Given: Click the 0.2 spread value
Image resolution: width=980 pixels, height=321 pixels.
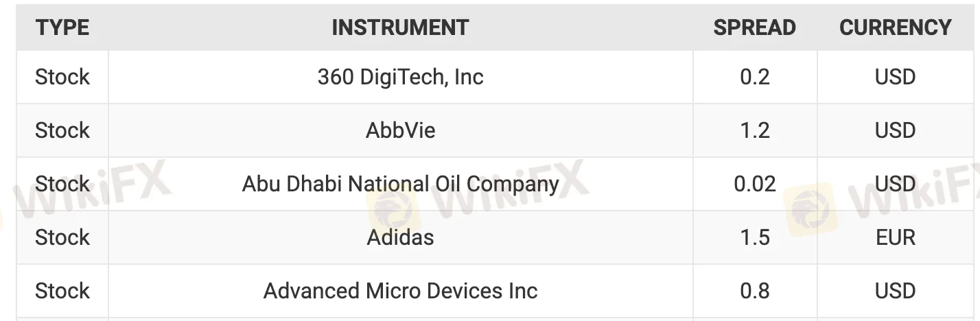Looking at the screenshot, I should (755, 77).
